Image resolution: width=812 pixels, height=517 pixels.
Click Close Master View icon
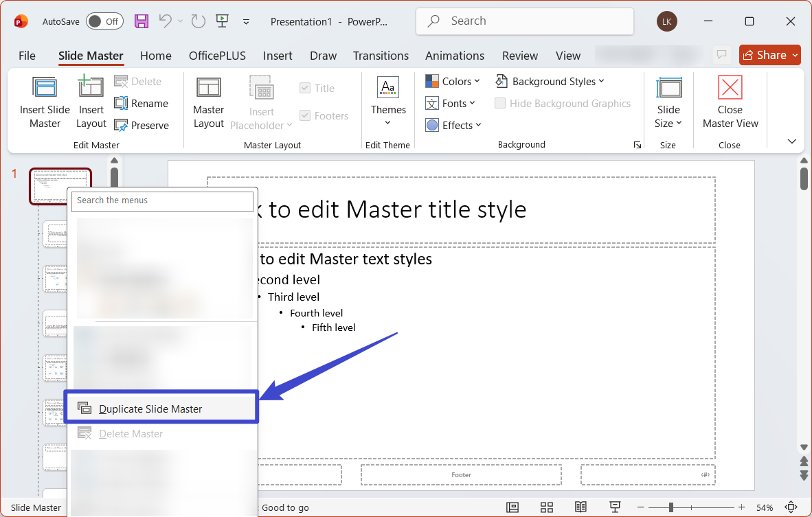730,87
